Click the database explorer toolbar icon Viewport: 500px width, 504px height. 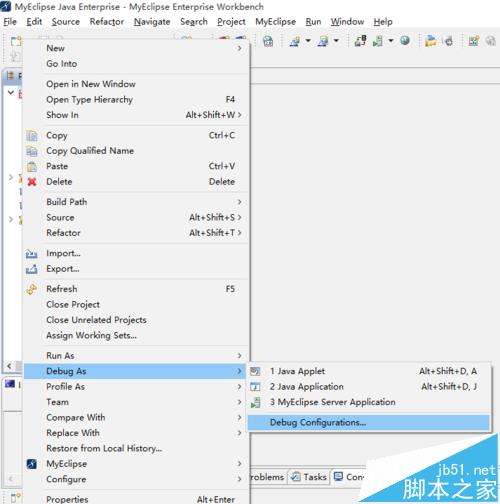point(268,41)
